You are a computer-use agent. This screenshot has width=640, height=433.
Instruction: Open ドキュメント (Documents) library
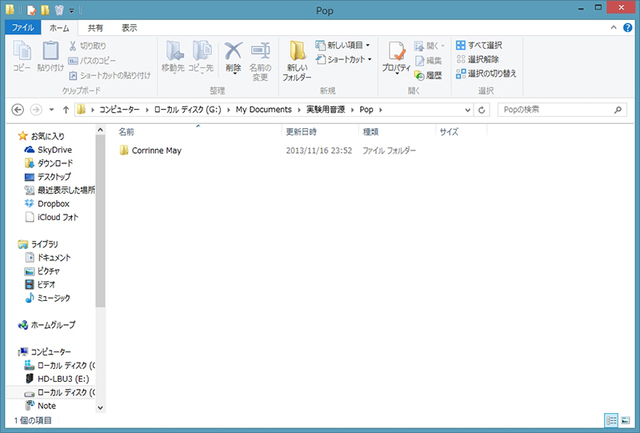point(48,258)
